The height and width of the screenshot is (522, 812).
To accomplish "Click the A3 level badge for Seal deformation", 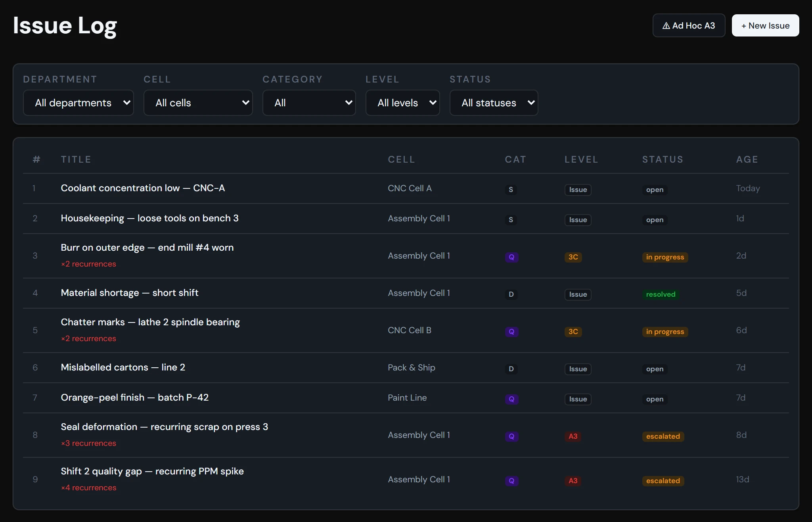I will [x=573, y=436].
